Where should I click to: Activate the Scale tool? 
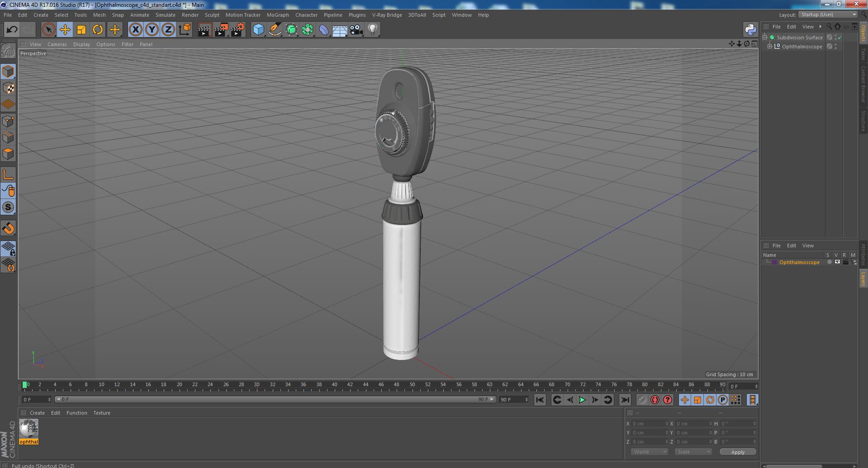81,30
